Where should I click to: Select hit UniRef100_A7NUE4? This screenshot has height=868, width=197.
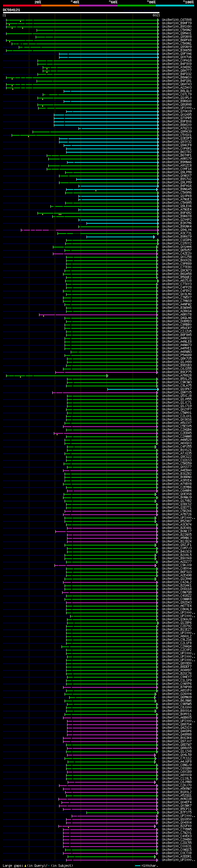pos(177,210)
